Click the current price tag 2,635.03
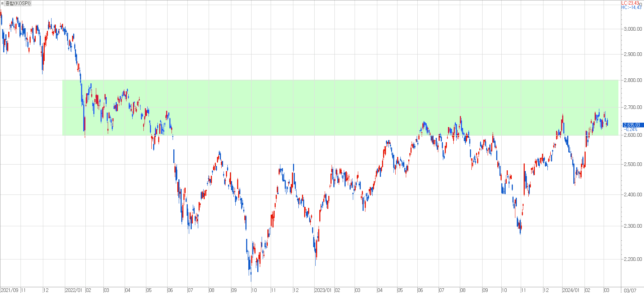 [632, 125]
